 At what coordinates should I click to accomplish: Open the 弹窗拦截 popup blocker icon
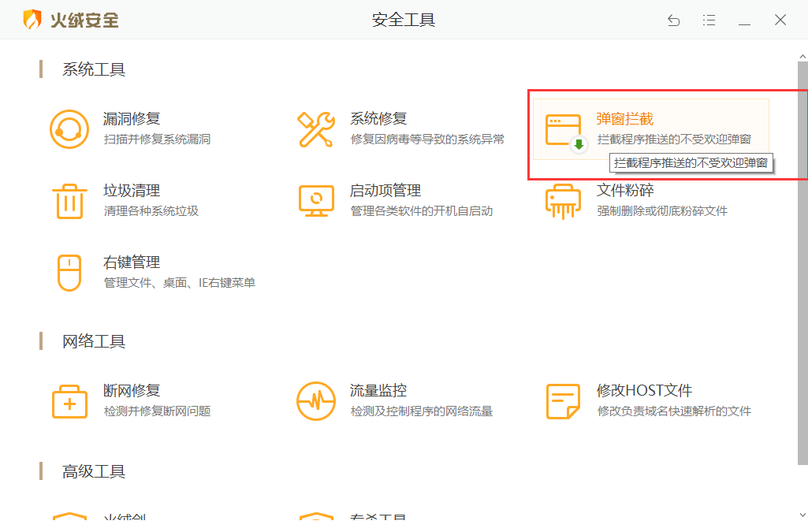click(567, 133)
